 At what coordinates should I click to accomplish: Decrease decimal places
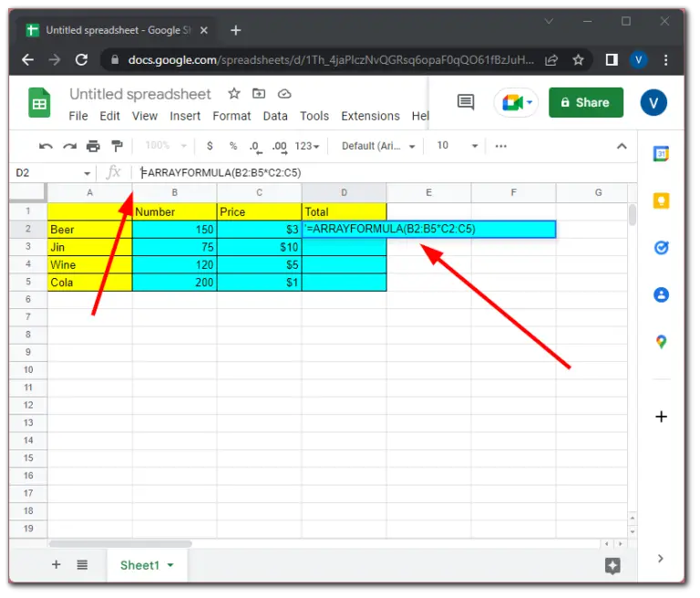point(255,148)
